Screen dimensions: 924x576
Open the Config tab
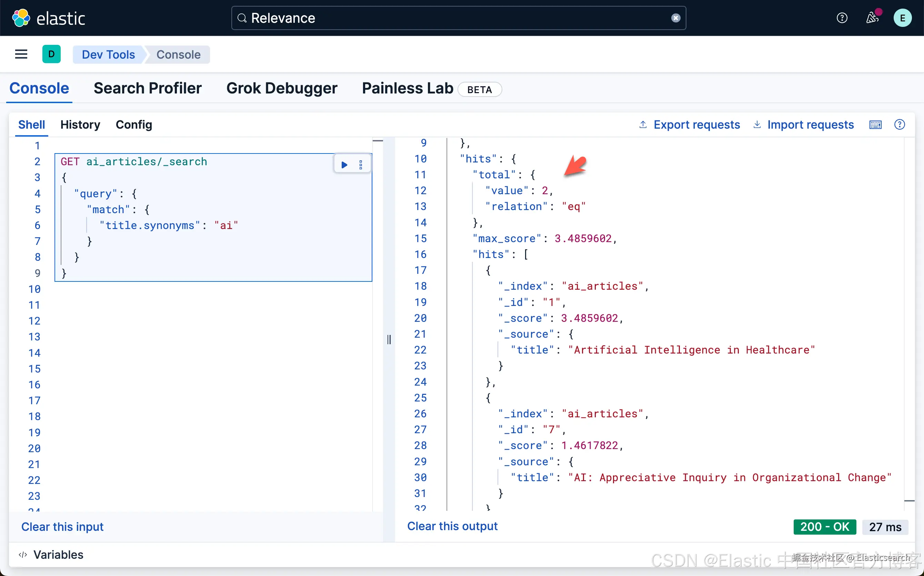(134, 125)
